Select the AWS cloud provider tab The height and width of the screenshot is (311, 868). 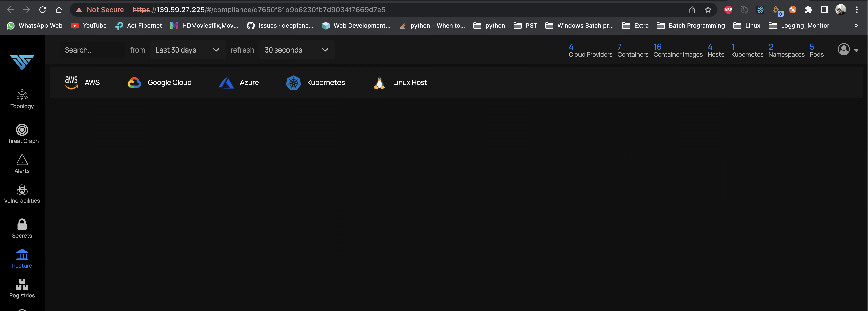82,83
